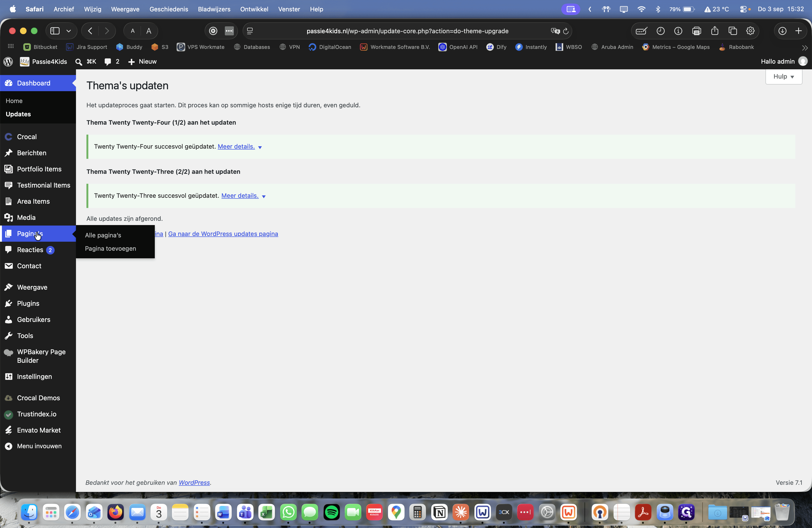812x528 pixels.
Task: Open Notion from the Dock
Action: point(439,512)
